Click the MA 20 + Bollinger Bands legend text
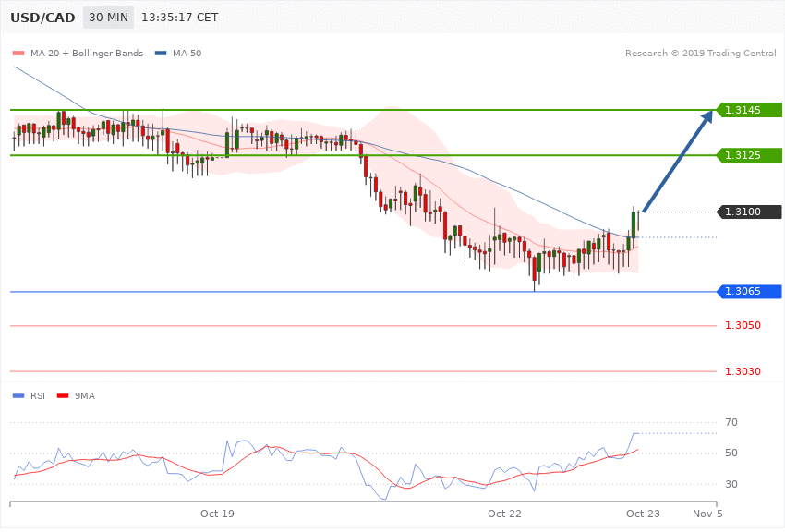Viewport: 785px width, 532px height. (x=87, y=53)
